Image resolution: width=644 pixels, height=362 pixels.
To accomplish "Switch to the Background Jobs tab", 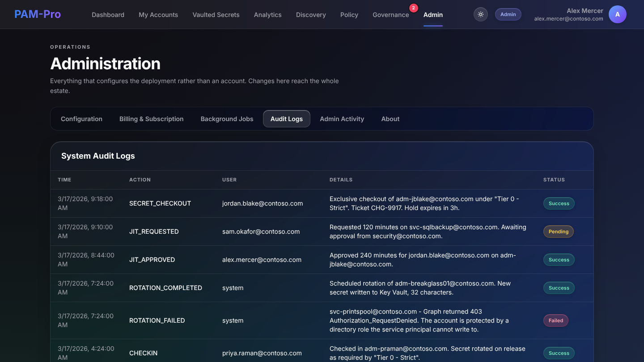I will coord(227,119).
